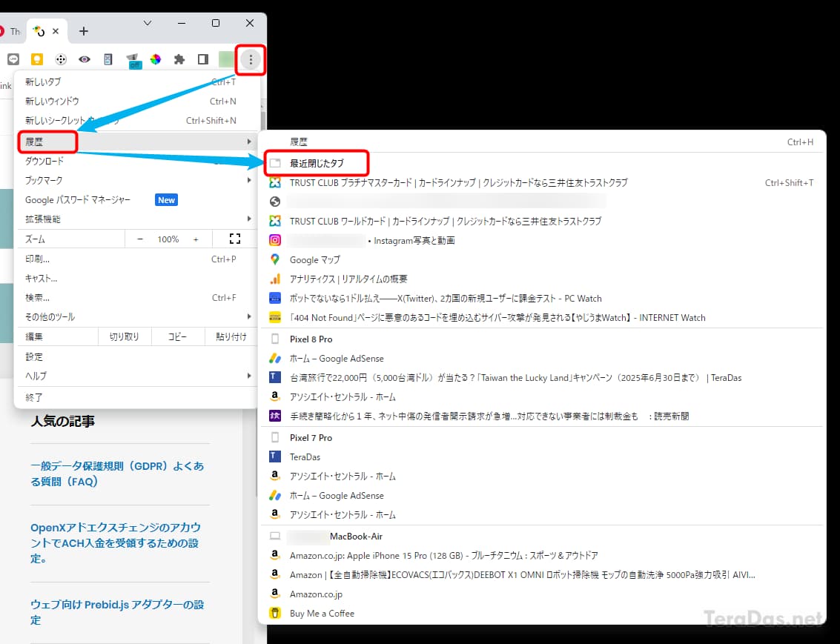The image size is (840, 644).
Task: Click TRUST CLUB ワールドカード favicon
Action: [275, 221]
